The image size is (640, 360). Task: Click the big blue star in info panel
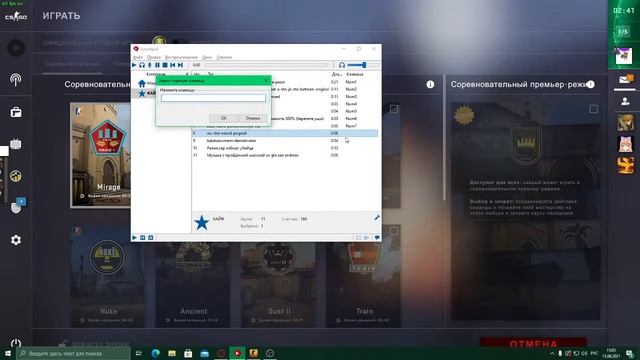point(201,222)
